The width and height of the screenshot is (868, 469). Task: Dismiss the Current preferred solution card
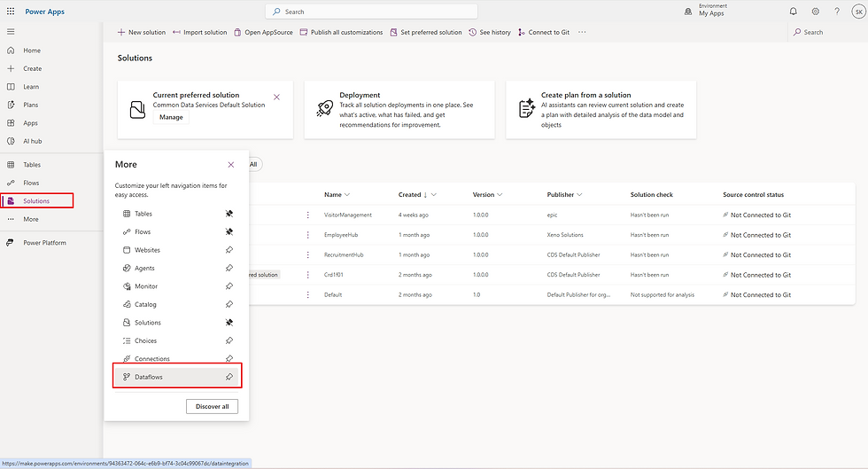[x=276, y=97]
